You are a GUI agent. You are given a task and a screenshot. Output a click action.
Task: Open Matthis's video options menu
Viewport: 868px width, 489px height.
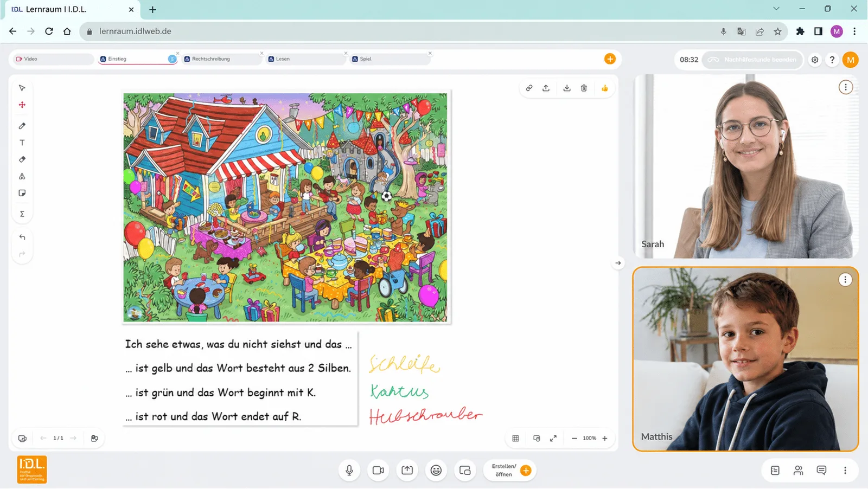click(x=845, y=280)
